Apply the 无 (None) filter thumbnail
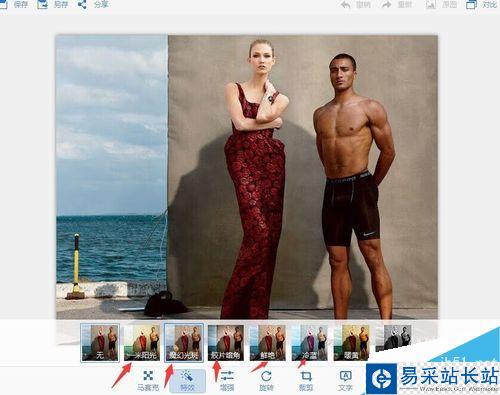500x395 pixels. [x=100, y=343]
